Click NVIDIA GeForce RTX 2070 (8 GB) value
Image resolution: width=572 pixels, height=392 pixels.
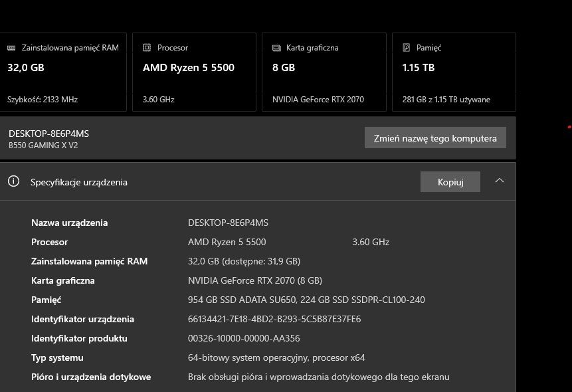[255, 280]
